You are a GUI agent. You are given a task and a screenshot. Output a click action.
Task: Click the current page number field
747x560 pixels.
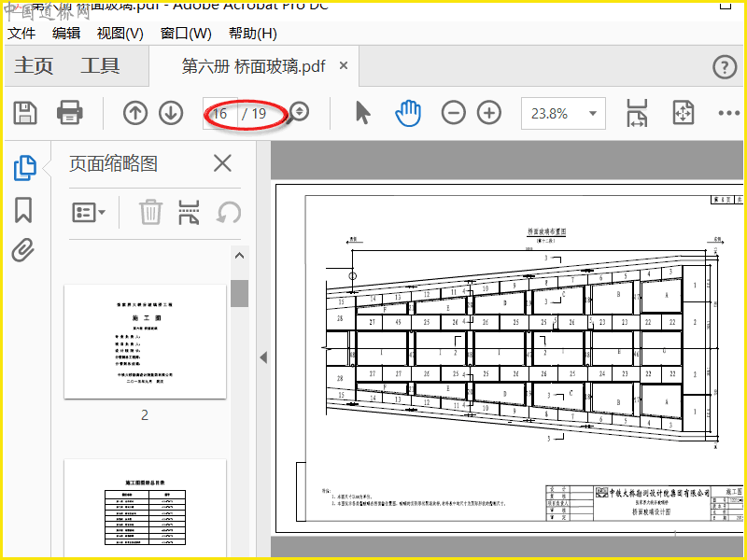tap(220, 113)
